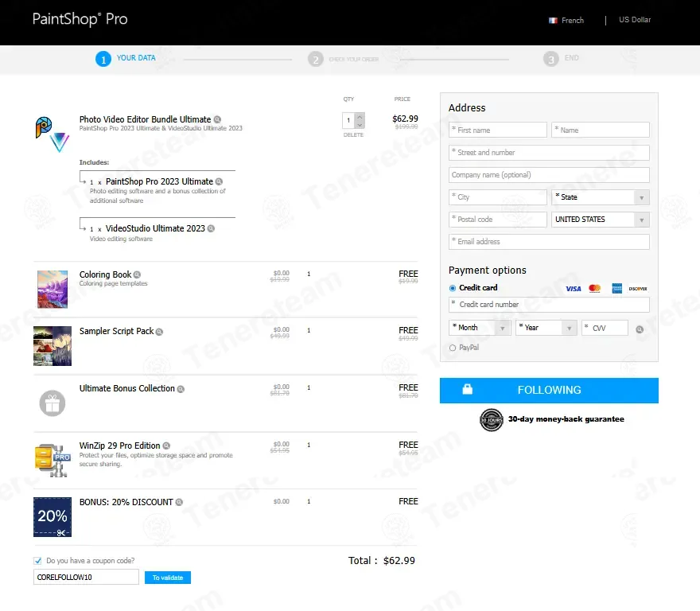Click the Ultimate Bonus Collection gift icon

point(52,403)
